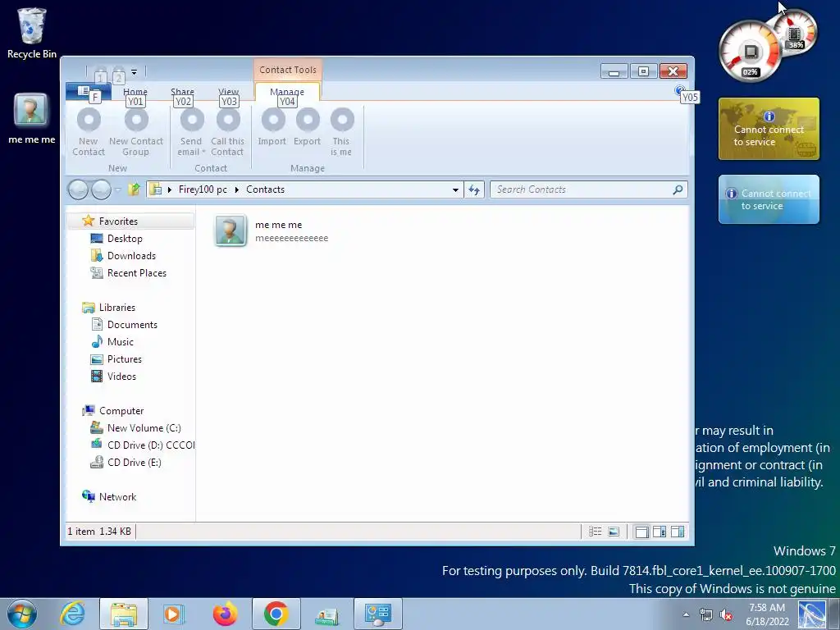Image resolution: width=840 pixels, height=630 pixels.
Task: Click the New Contact Group ribbon button
Action: (136, 132)
